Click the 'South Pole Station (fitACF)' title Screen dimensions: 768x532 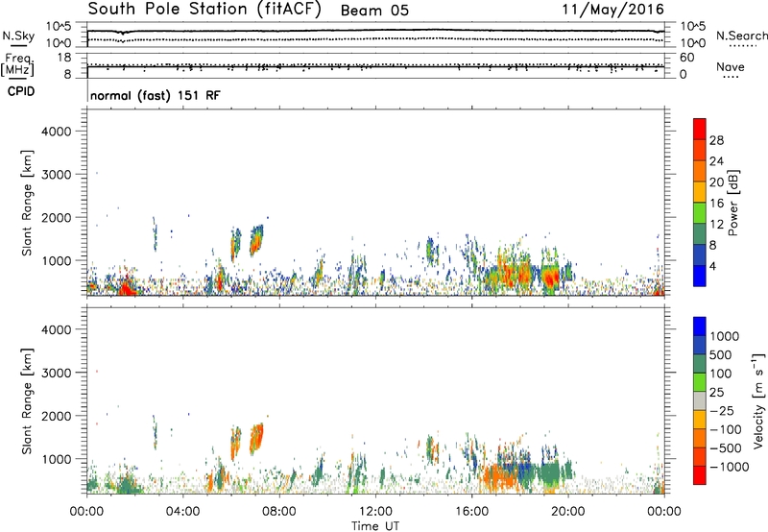[x=204, y=10]
